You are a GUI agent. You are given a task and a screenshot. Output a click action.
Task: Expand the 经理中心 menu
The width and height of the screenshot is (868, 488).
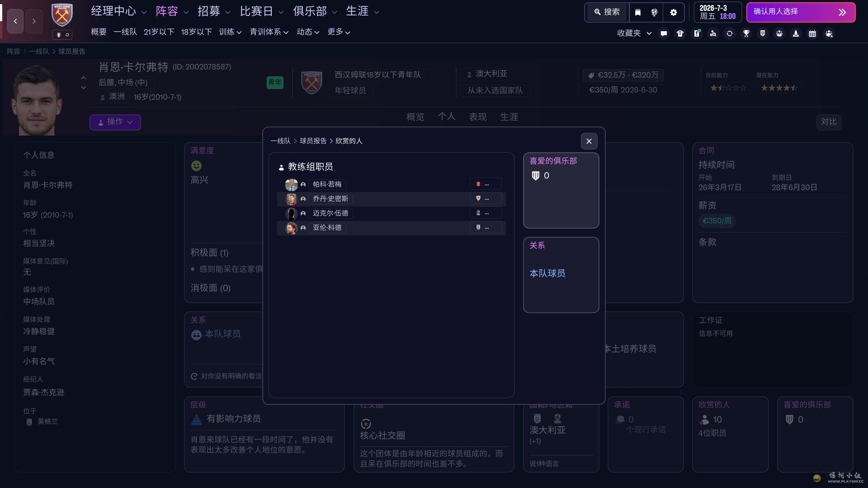point(119,11)
